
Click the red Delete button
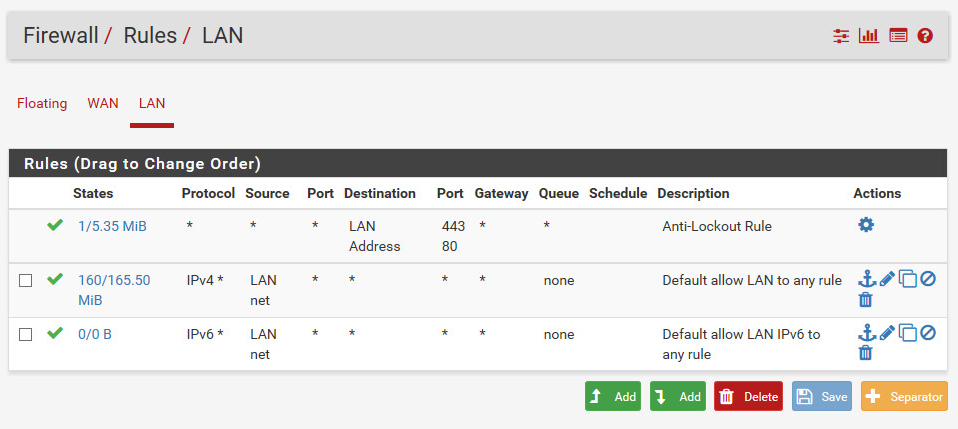point(748,397)
